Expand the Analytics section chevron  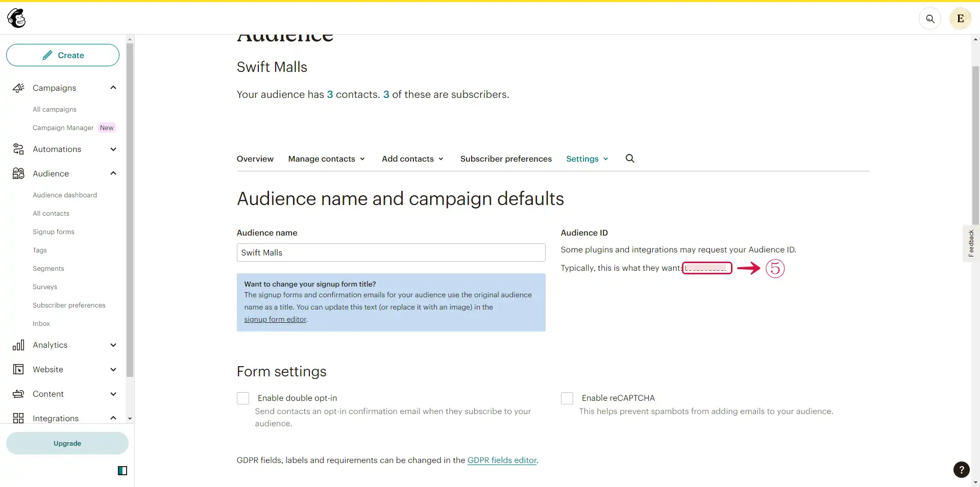click(113, 345)
